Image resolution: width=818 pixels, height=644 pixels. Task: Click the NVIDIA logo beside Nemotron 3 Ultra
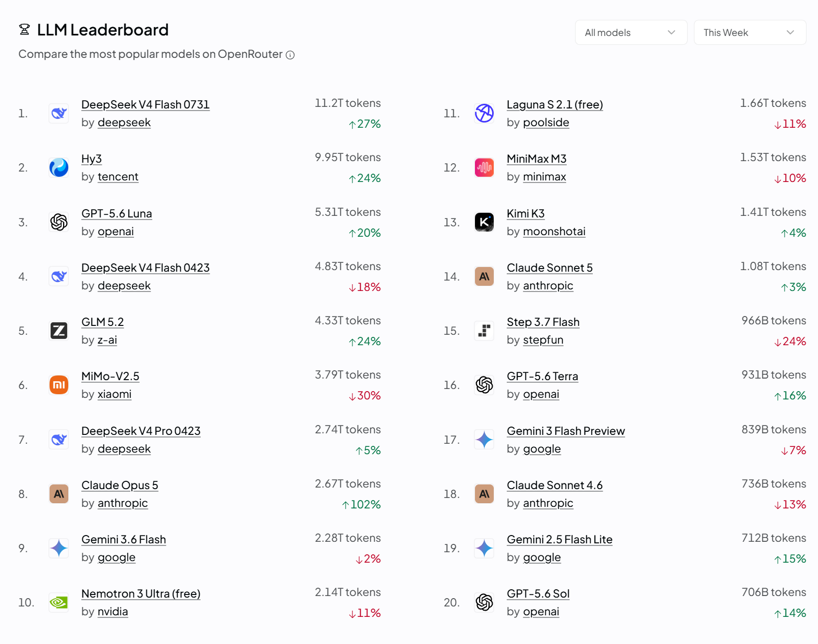pos(59,602)
